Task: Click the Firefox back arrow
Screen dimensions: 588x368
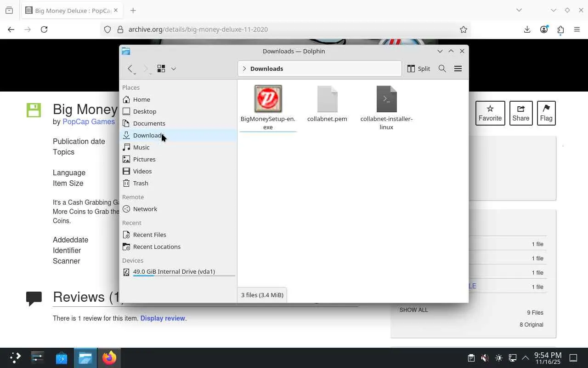Action: pos(11,29)
